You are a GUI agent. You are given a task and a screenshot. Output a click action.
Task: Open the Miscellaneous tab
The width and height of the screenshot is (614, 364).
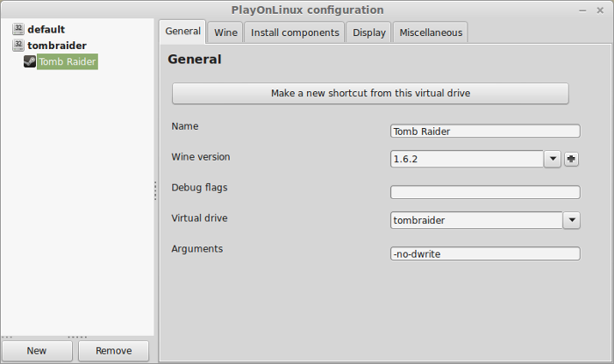(x=431, y=32)
